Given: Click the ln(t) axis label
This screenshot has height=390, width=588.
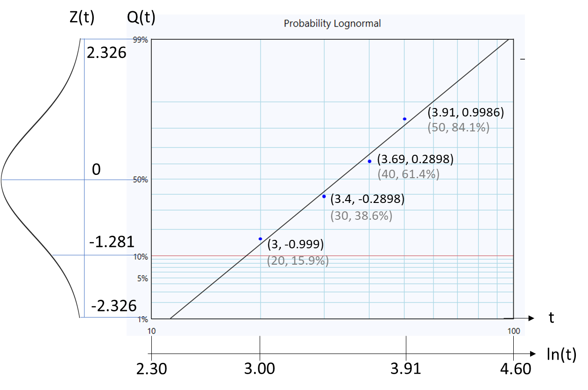Looking at the screenshot, I should (x=561, y=354).
